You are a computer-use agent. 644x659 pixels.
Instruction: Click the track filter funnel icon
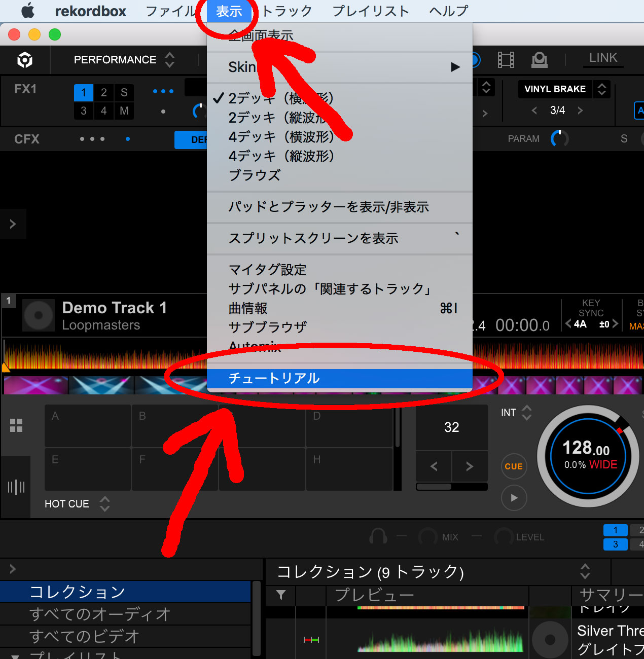(x=281, y=595)
